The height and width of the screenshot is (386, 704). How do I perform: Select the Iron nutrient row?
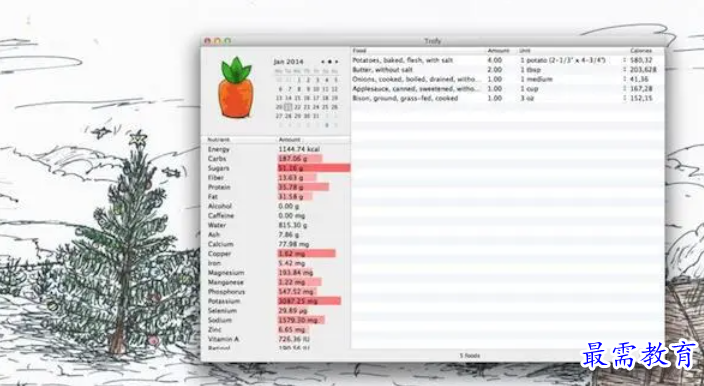click(276, 263)
